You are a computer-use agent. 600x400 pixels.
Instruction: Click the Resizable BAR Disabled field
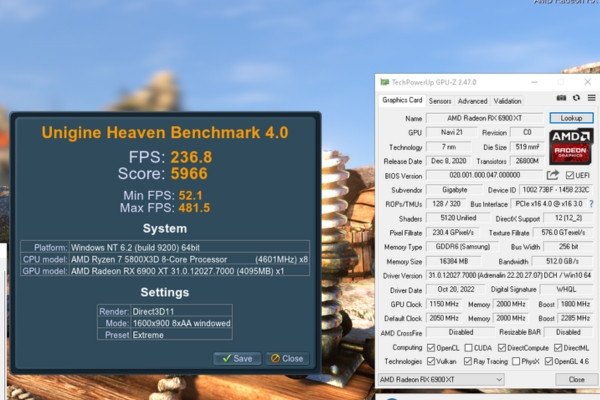point(568,332)
